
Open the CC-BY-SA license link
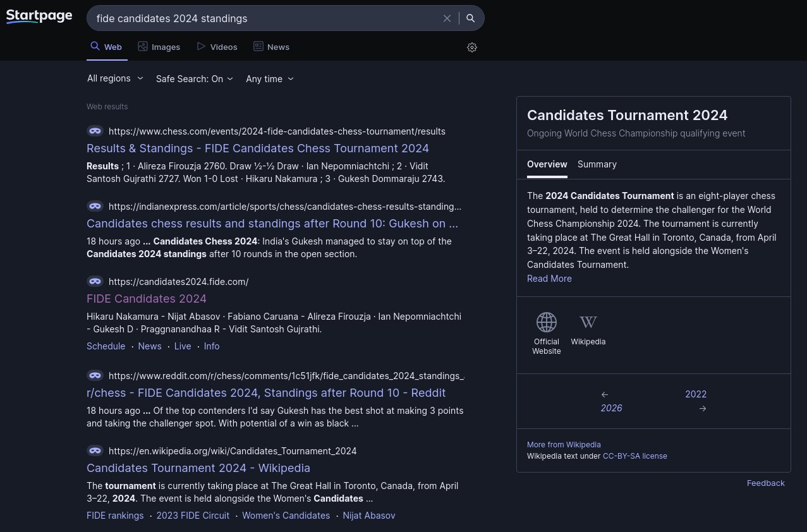pos(634,456)
